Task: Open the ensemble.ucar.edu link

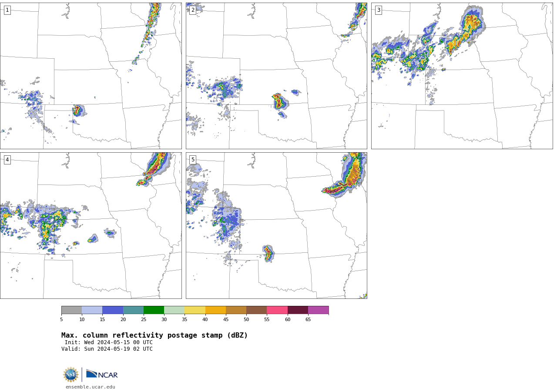Action: click(91, 387)
